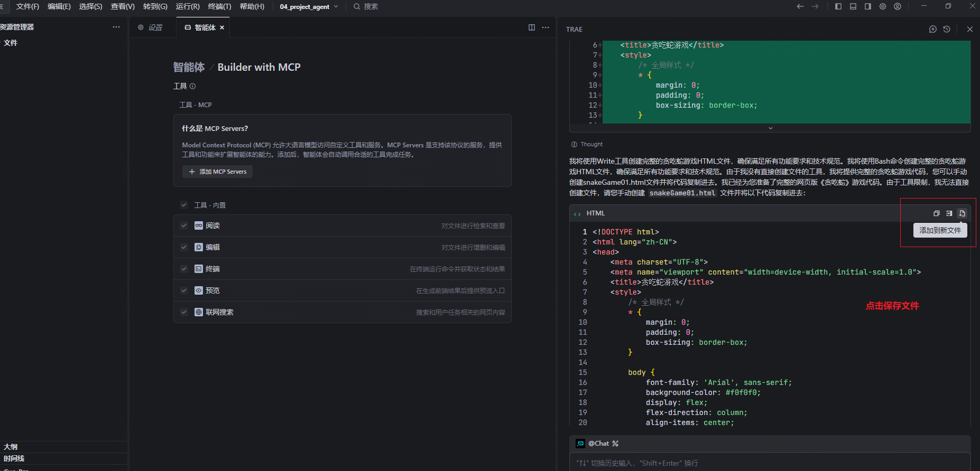Expand the diff code block chevron
The height and width of the screenshot is (471, 980).
click(x=770, y=128)
